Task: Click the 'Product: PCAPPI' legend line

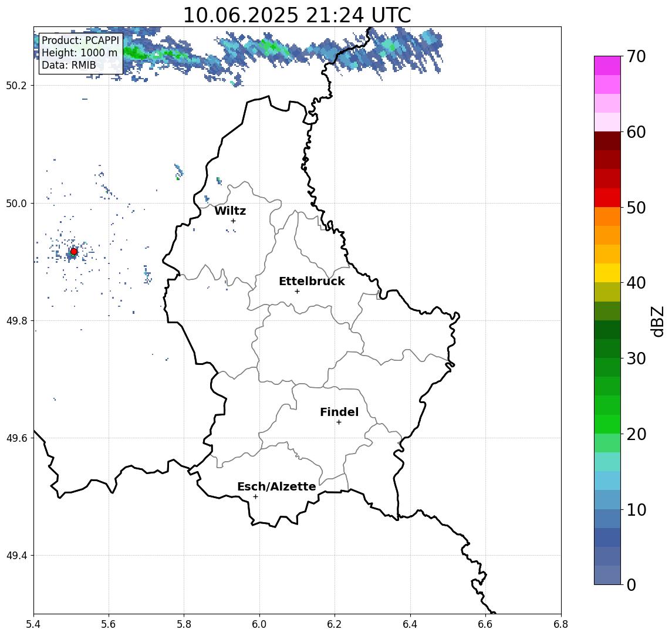Action: click(80, 40)
